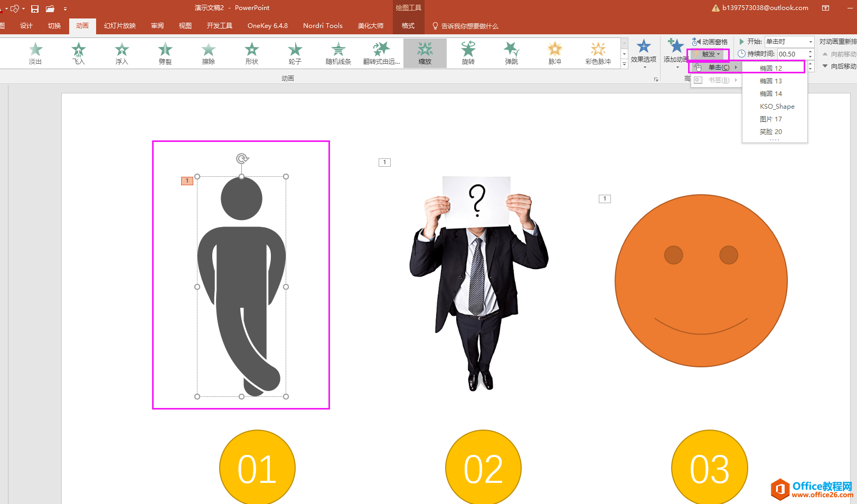This screenshot has height=504, width=857.
Task: Select the 脉冲 pulse emphasis effect
Action: pos(555,53)
